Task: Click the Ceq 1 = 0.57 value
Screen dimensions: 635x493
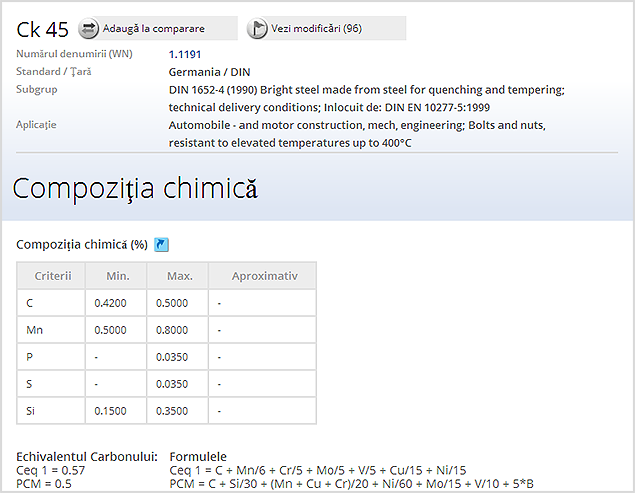Action: (x=51, y=470)
